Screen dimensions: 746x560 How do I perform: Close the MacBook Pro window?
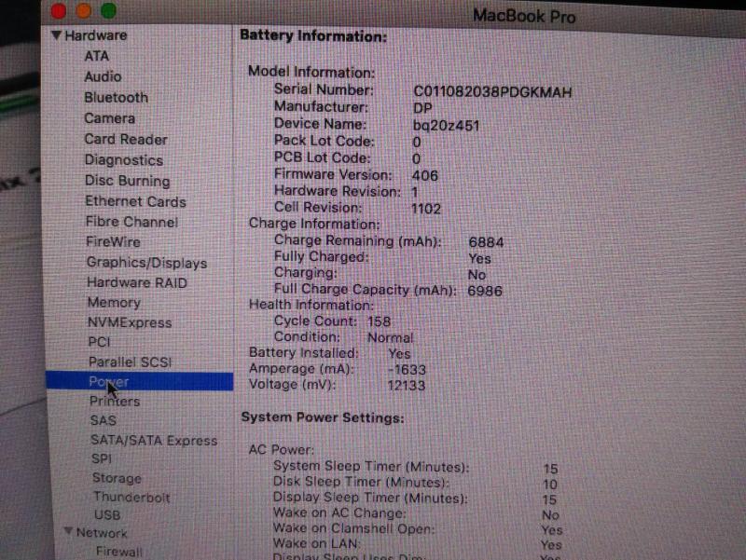coord(59,11)
